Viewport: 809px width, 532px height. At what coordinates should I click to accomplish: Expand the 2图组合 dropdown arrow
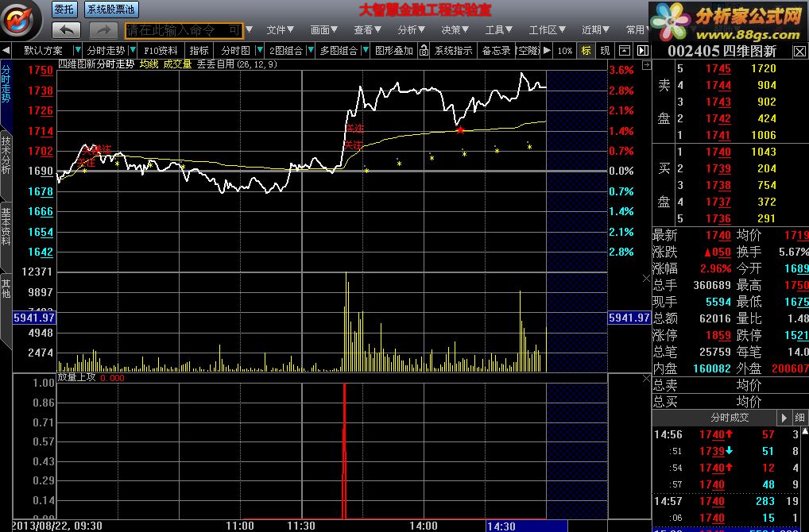pos(311,51)
